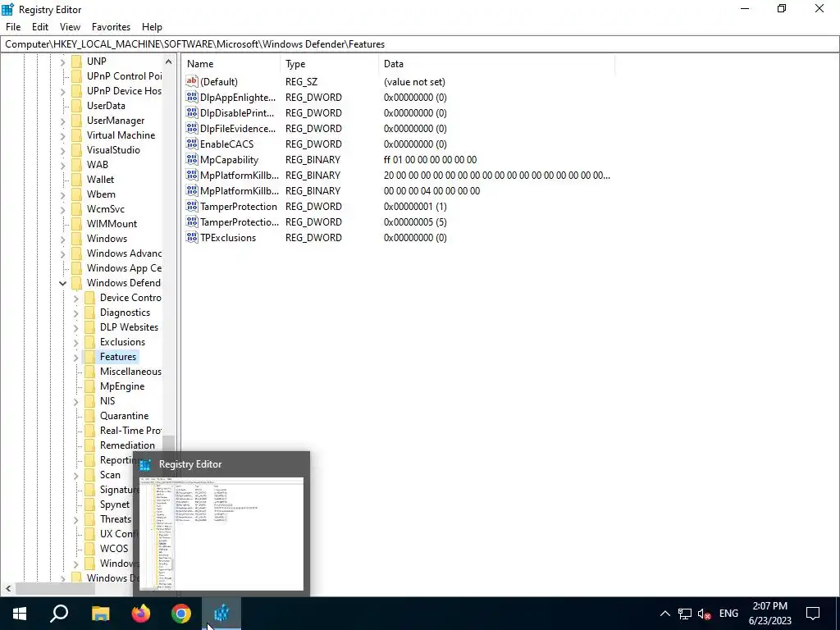This screenshot has width=840, height=630.
Task: Expand the DLP Websites key
Action: click(75, 327)
